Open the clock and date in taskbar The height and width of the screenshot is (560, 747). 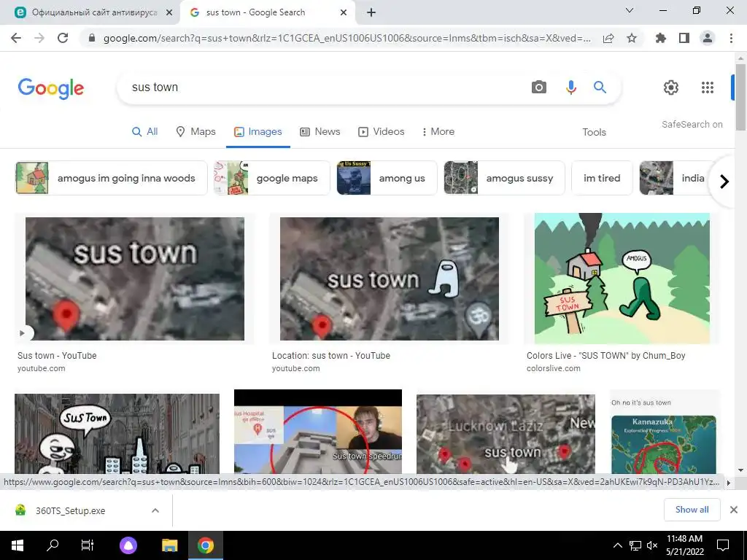click(684, 545)
